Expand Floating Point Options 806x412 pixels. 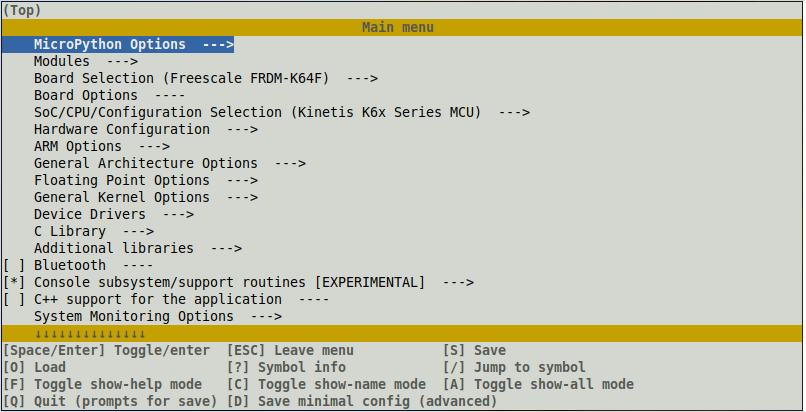(x=145, y=180)
